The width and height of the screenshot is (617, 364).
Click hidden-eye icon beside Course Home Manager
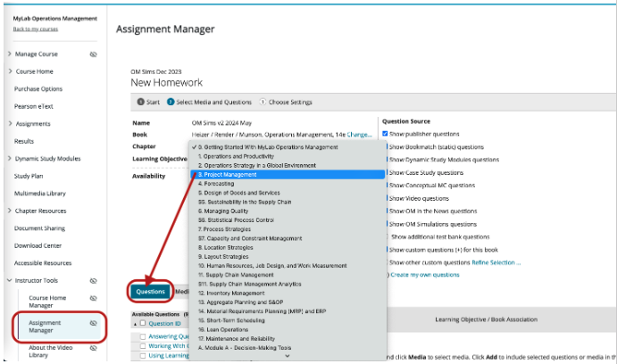tap(94, 298)
